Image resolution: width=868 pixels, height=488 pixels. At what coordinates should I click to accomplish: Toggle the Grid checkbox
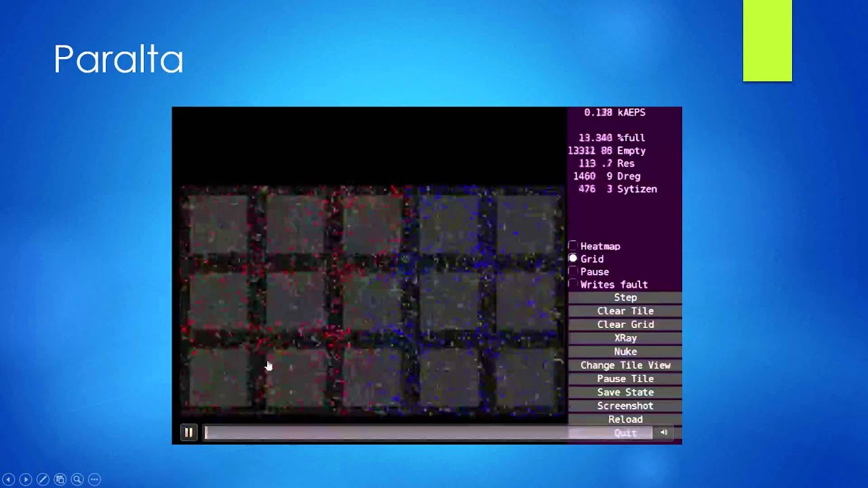tap(573, 259)
